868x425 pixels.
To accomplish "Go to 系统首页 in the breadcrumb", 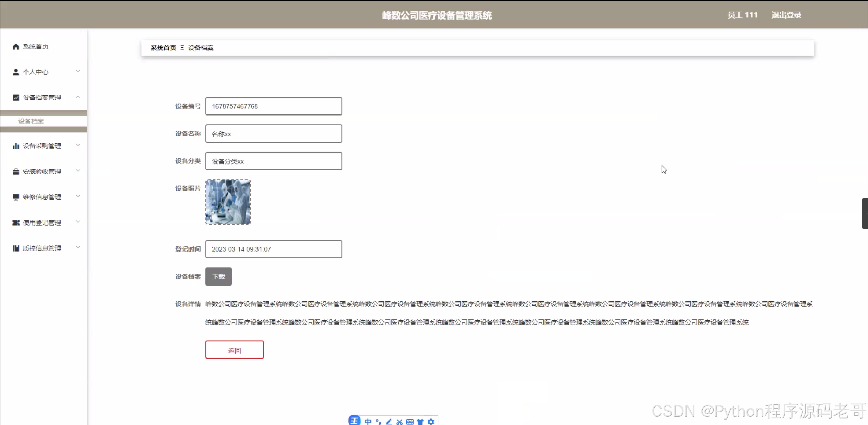I will pos(163,48).
